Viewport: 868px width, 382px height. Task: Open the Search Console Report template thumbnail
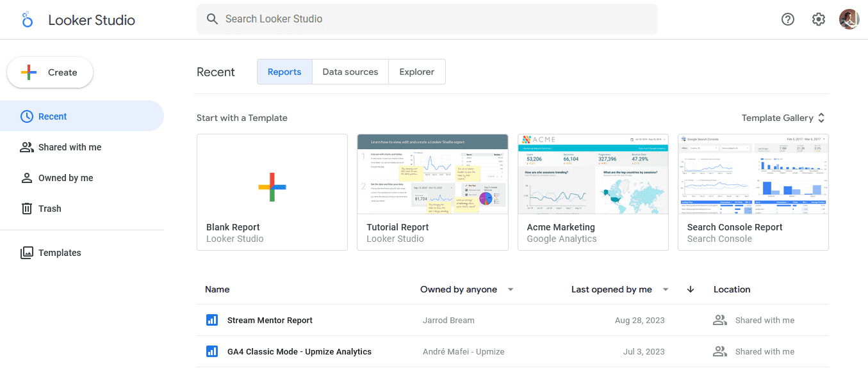753,174
